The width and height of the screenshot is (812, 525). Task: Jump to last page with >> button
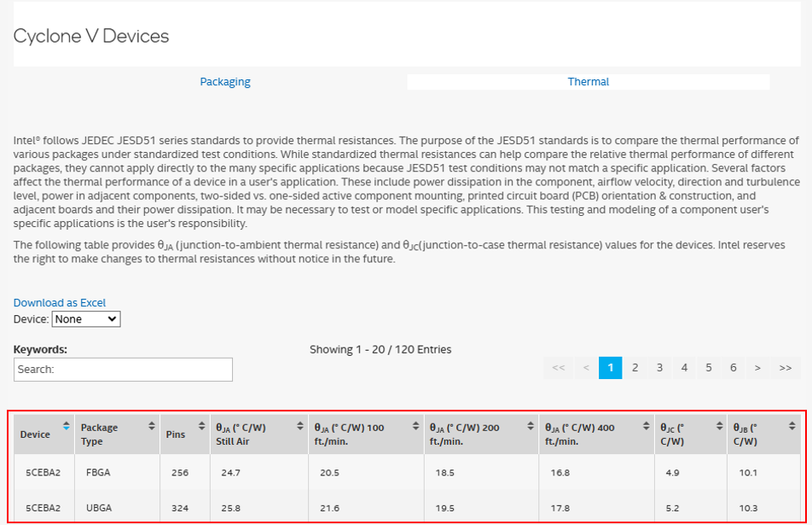tap(786, 368)
